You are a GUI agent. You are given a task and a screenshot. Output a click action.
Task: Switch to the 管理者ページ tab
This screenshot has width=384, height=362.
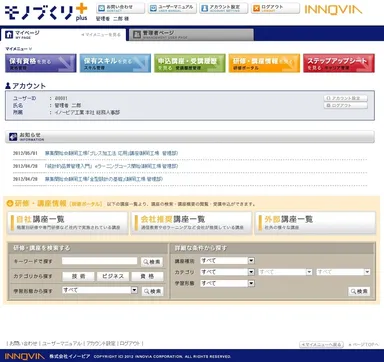[x=191, y=35]
